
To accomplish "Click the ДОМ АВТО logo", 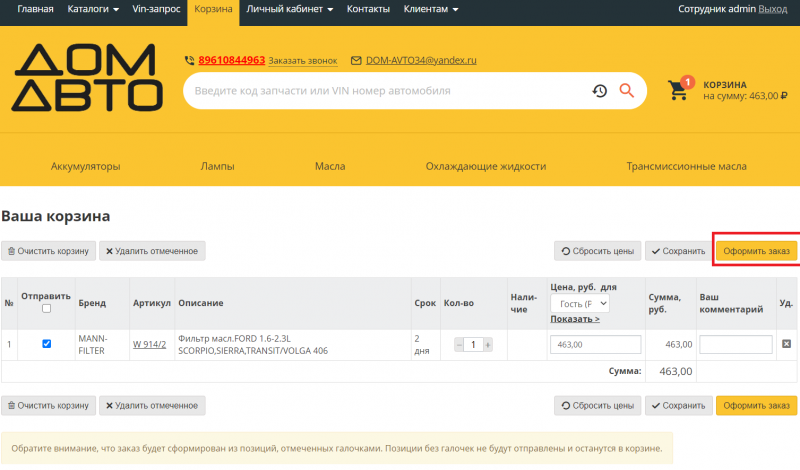I will point(87,78).
